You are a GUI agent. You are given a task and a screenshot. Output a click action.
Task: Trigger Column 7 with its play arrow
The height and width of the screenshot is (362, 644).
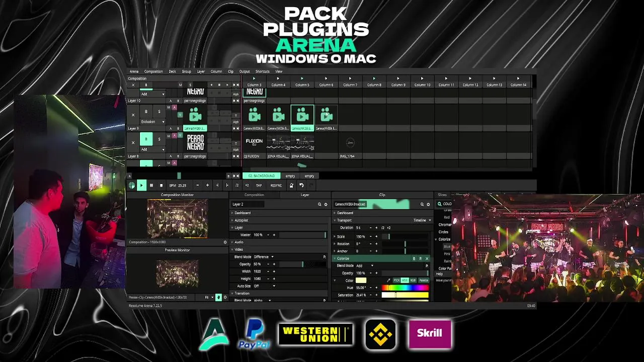click(350, 78)
